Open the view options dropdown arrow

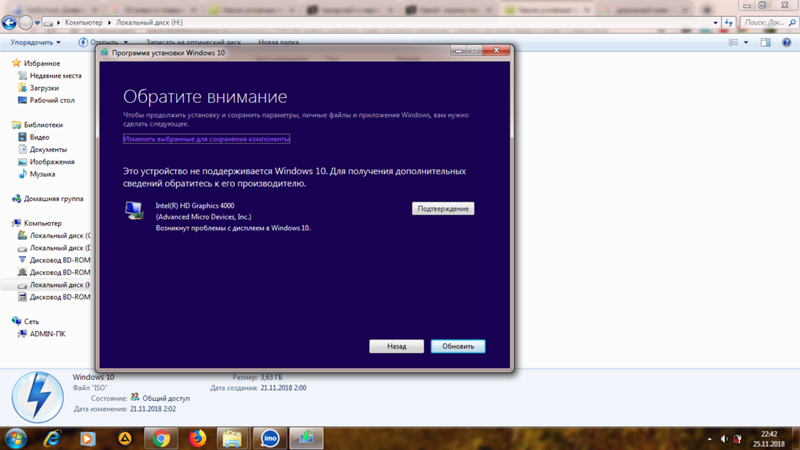point(746,42)
